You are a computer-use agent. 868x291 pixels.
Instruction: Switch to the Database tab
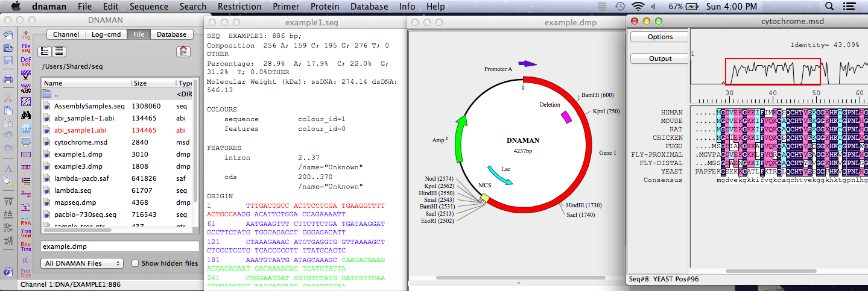(171, 34)
